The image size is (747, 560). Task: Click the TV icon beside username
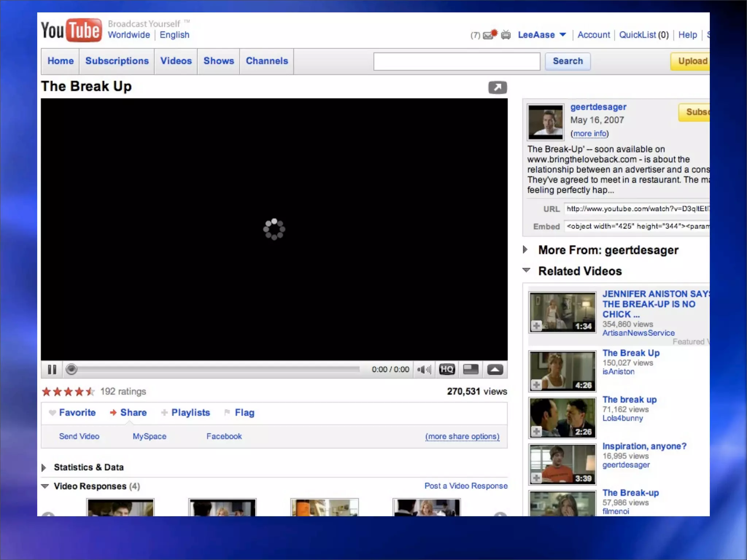tap(506, 35)
